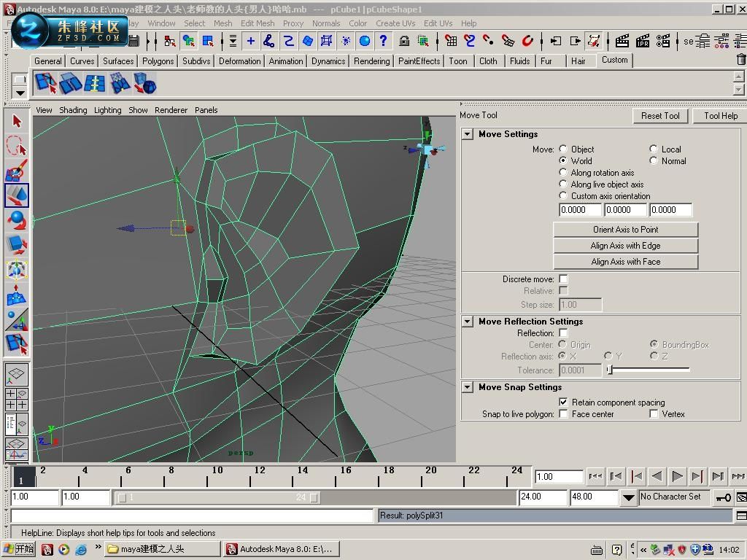Switch to the Polygons shelf tab
The height and width of the screenshot is (560, 747).
158,61
